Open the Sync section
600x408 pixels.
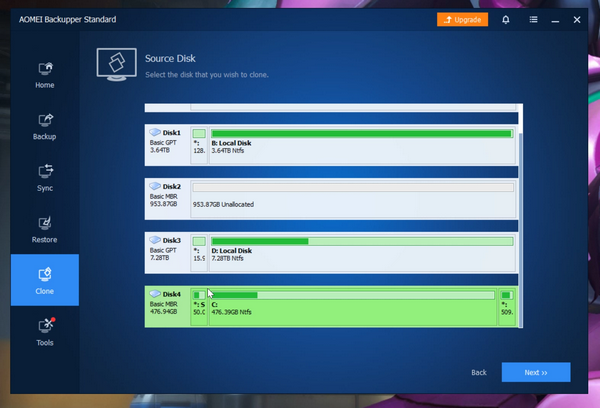click(x=44, y=177)
